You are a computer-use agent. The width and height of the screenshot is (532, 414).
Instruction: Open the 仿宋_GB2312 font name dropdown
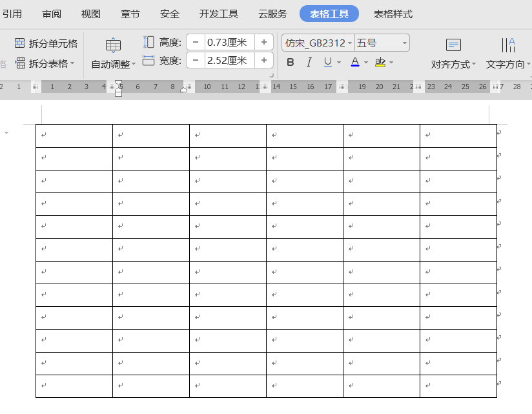coord(350,43)
